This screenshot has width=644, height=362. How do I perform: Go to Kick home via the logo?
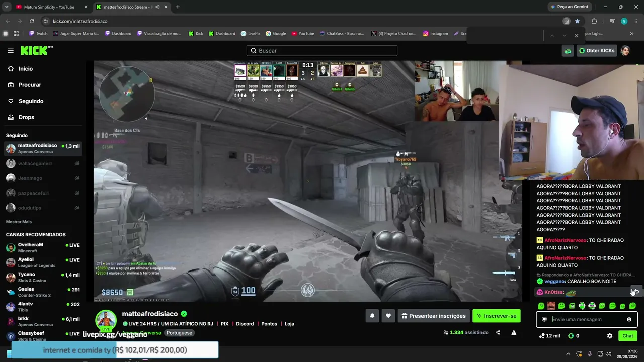pyautogui.click(x=36, y=50)
